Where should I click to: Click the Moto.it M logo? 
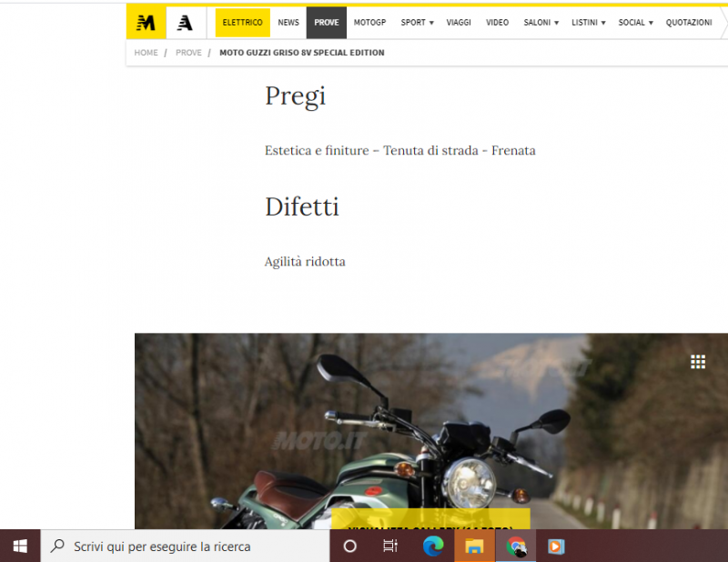(146, 22)
